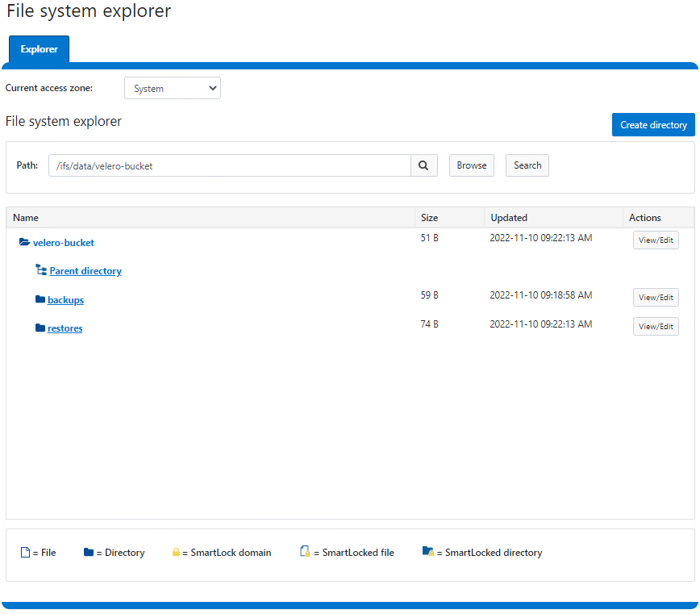Switch to the Explorer tab
The image size is (700, 614).
point(38,48)
